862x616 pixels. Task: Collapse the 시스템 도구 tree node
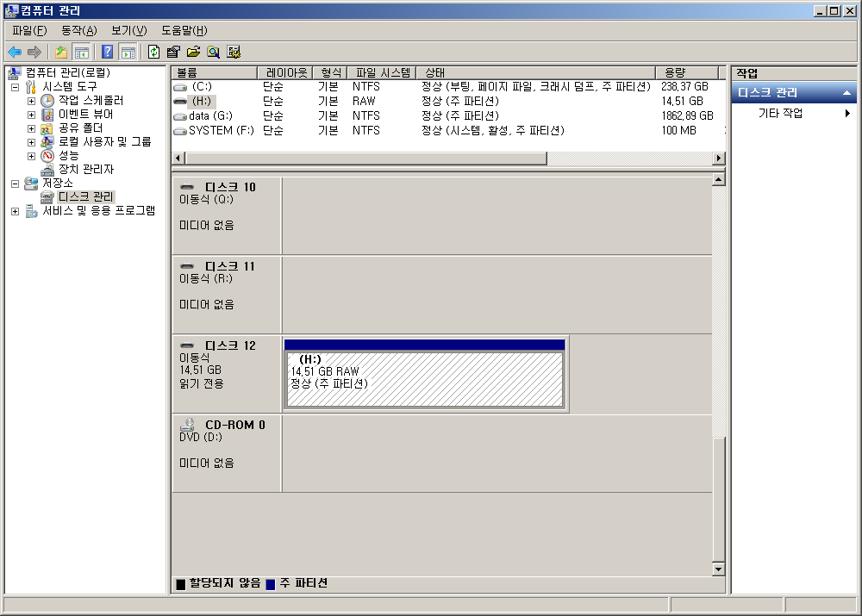16,87
